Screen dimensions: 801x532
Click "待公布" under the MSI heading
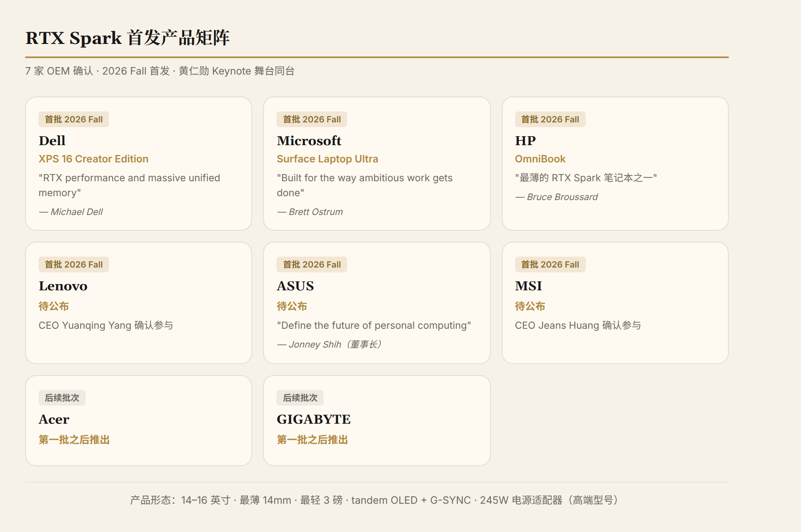pyautogui.click(x=530, y=306)
